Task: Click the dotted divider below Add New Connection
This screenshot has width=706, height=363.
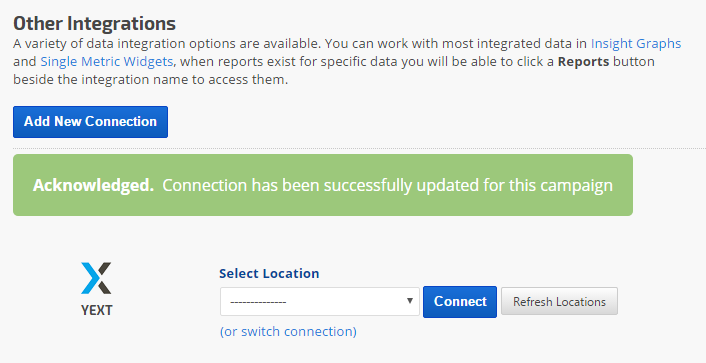Action: [x=359, y=148]
